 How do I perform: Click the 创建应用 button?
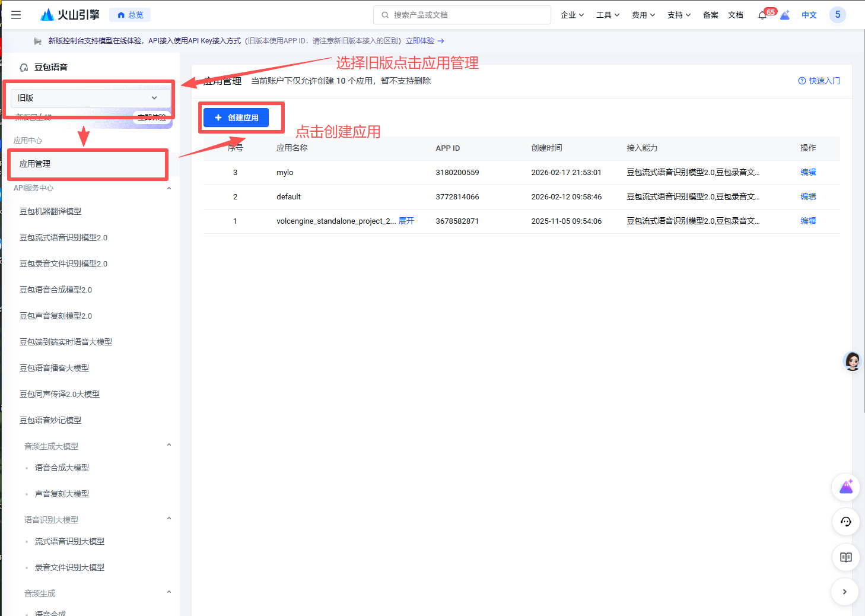point(236,118)
